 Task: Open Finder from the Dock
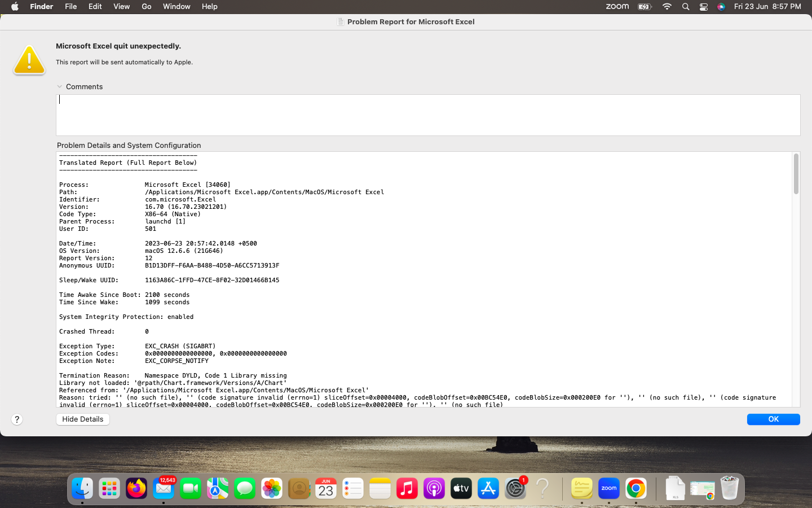pyautogui.click(x=82, y=488)
